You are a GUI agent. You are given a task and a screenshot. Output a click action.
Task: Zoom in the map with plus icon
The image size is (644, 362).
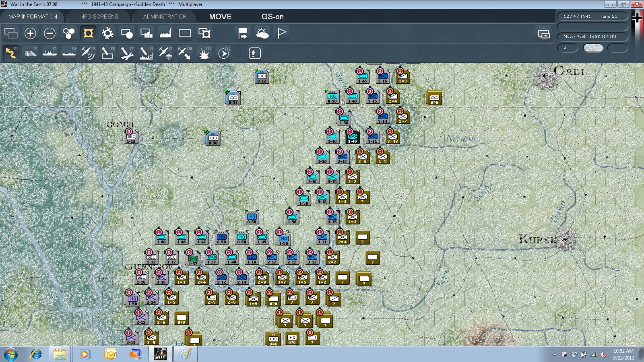tap(30, 33)
